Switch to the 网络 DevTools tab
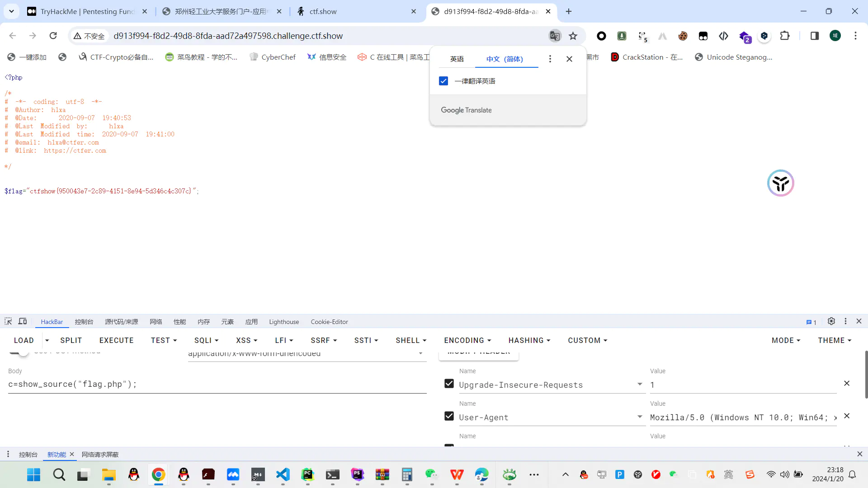This screenshot has height=488, width=868. tap(156, 322)
